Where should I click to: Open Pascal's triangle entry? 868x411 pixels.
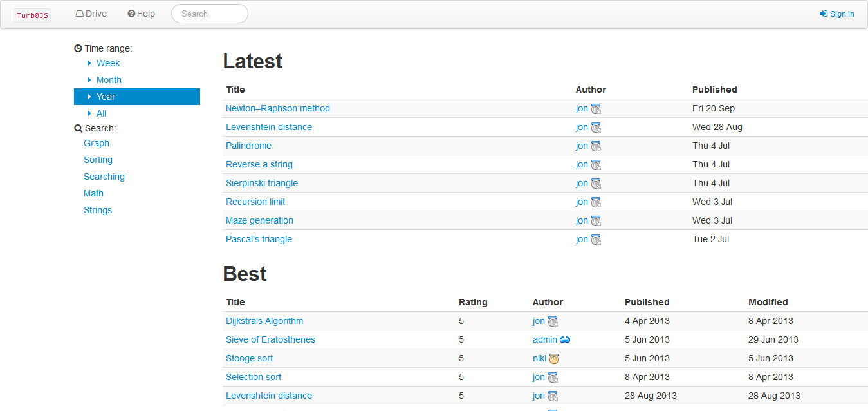(x=259, y=239)
